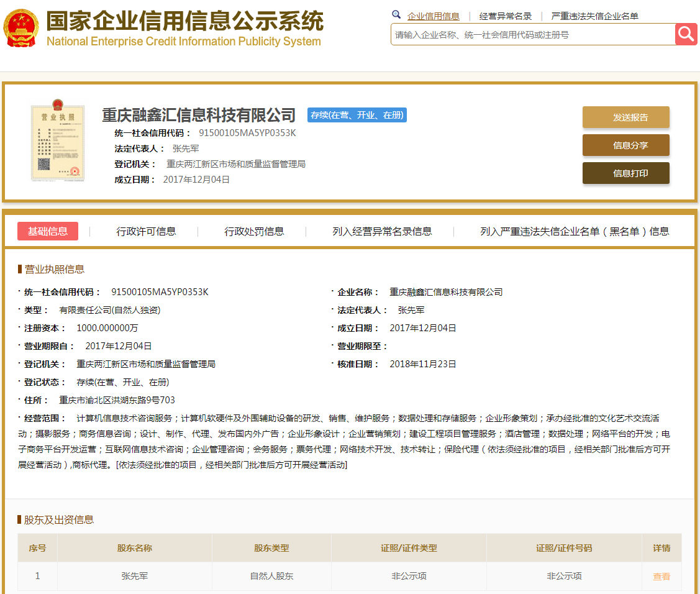Click 查看 link for shareholder 张先军
Viewport: 700px width, 594px height.
coord(661,576)
